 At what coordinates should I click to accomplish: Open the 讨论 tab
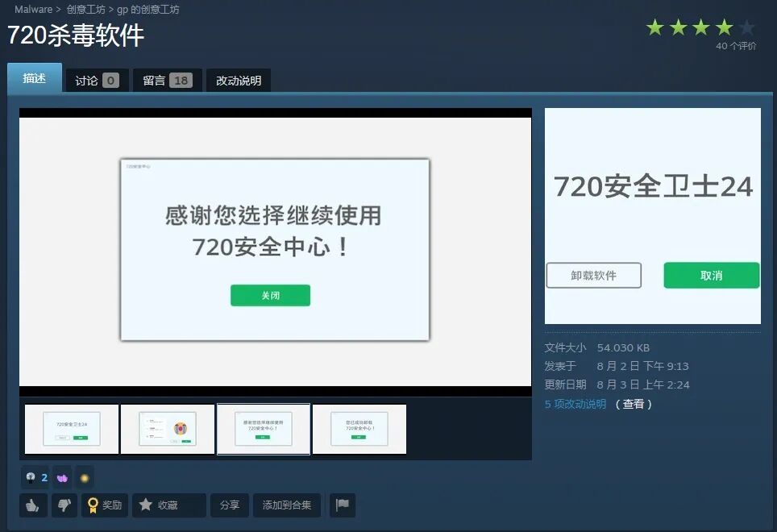97,81
